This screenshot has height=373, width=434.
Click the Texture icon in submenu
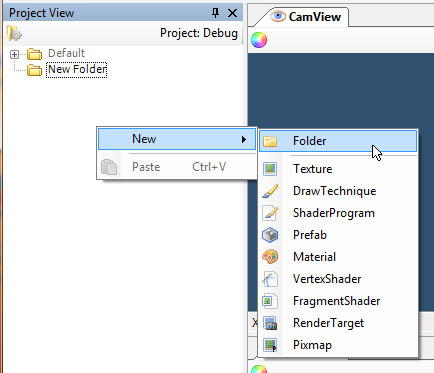(x=270, y=169)
